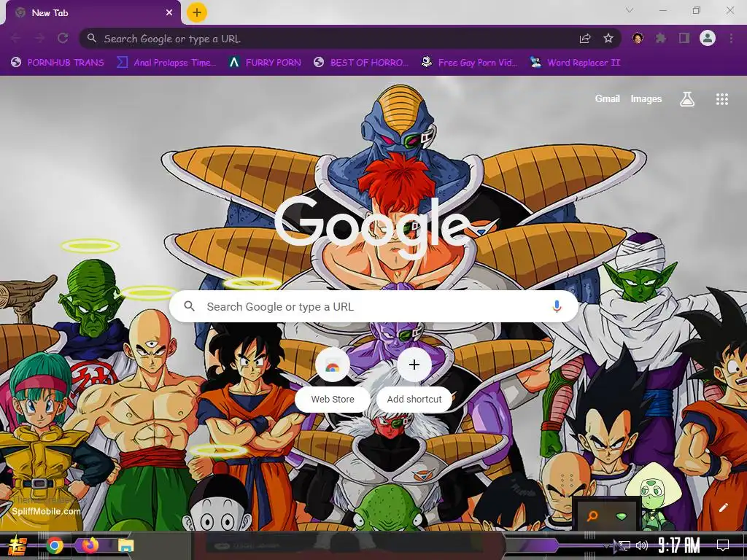Click the share-this-page icon in address bar
747x560 pixels.
tap(585, 39)
